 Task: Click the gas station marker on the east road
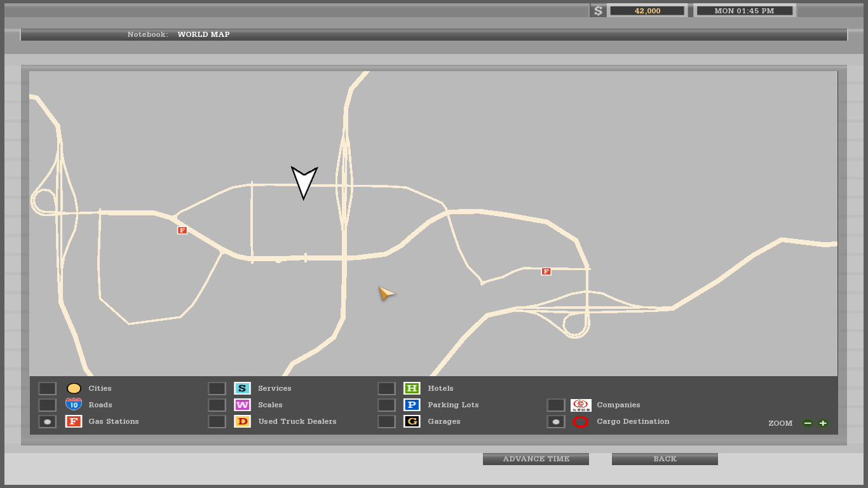tap(546, 271)
